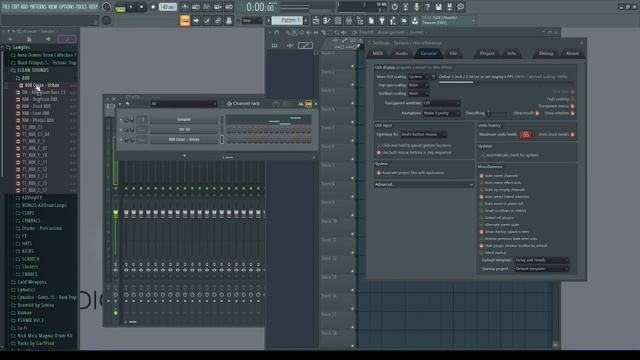The image size is (640, 360).
Task: Click the Maximum undo levels value 55
Action: (526, 134)
